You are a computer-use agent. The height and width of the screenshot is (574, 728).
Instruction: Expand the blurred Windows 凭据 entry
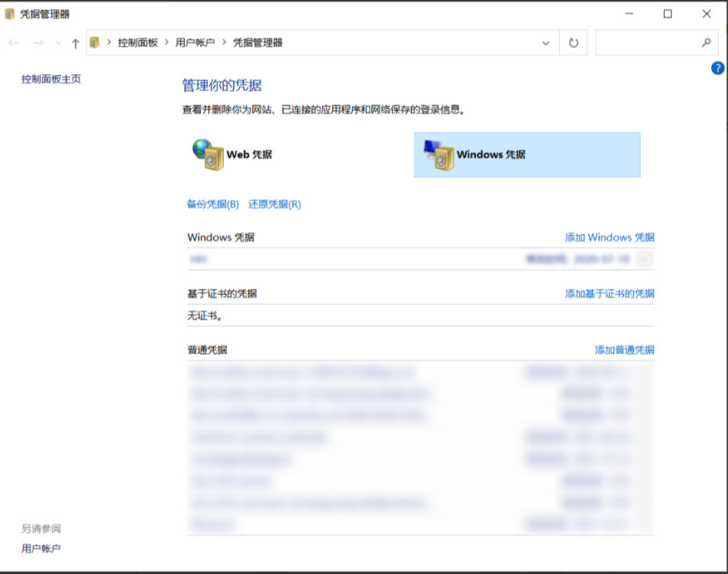click(645, 258)
